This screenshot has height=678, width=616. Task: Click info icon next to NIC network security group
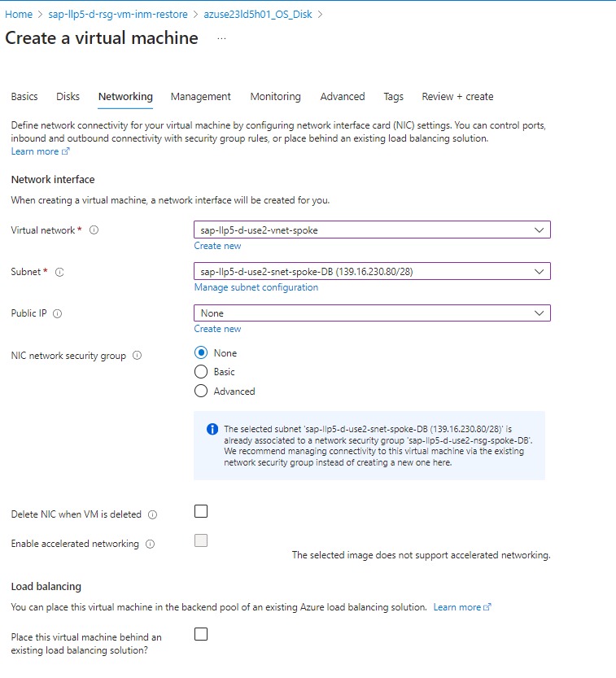(x=137, y=356)
